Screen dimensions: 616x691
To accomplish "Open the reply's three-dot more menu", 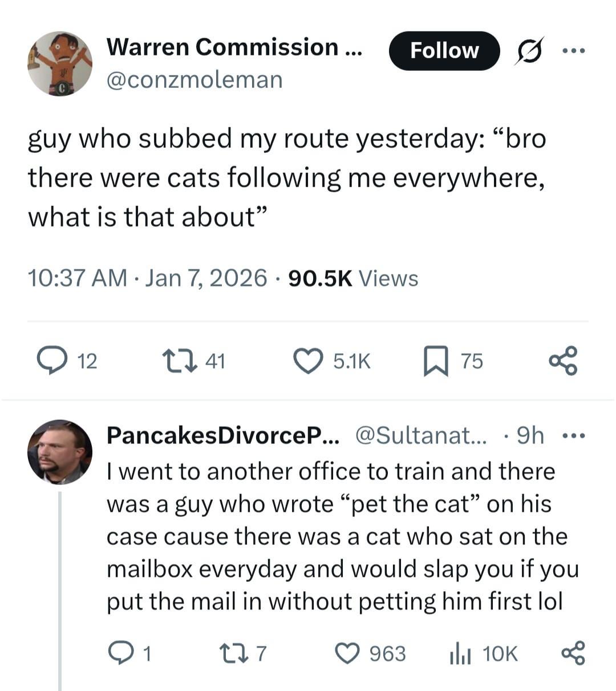I will [573, 437].
